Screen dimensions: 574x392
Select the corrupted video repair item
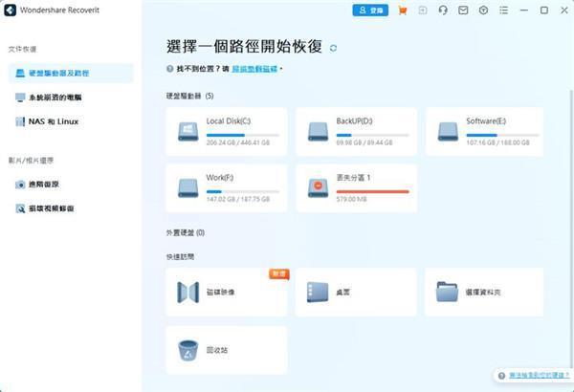click(71, 208)
